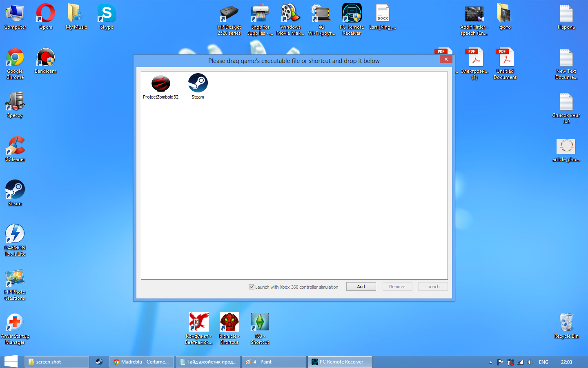The width and height of the screenshot is (588, 368).
Task: Switch to the 4 - Paint taskbar window
Action: point(274,362)
